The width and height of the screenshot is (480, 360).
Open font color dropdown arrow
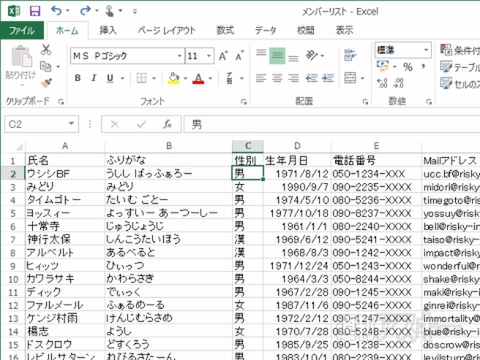click(x=210, y=79)
